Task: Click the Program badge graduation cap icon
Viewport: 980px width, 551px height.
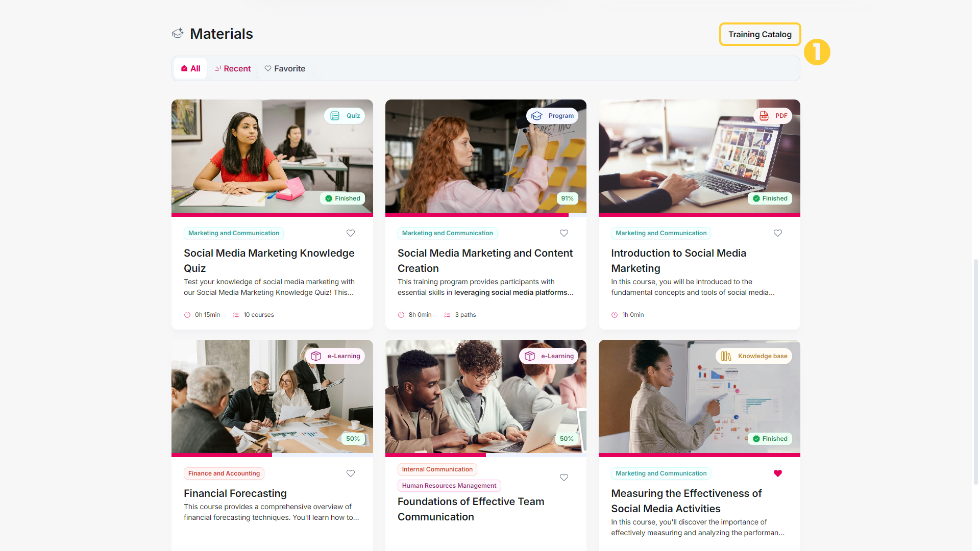Action: [537, 116]
